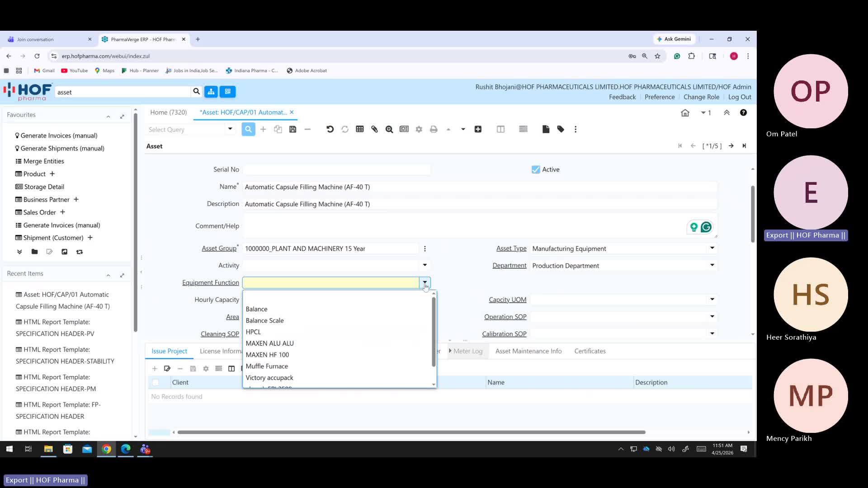Open the Report icon in toolbar

pos(404,129)
